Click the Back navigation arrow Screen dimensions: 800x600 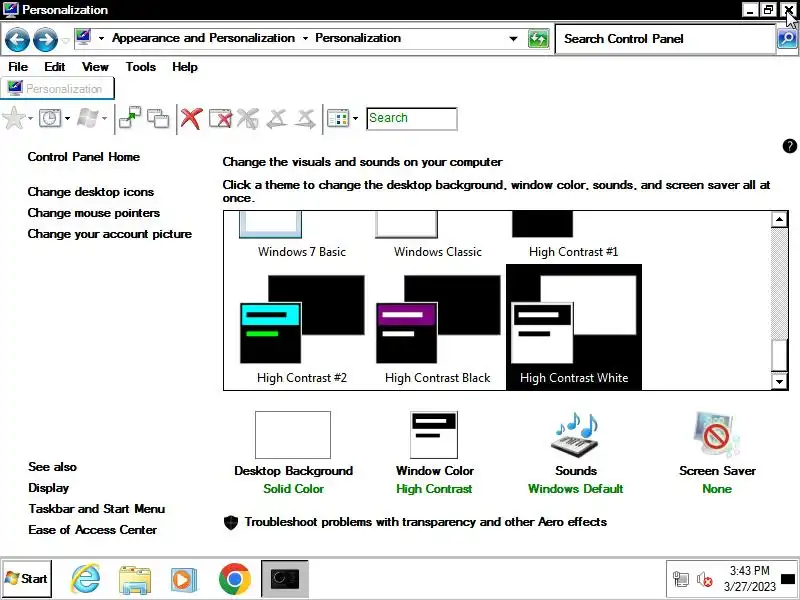(x=17, y=39)
